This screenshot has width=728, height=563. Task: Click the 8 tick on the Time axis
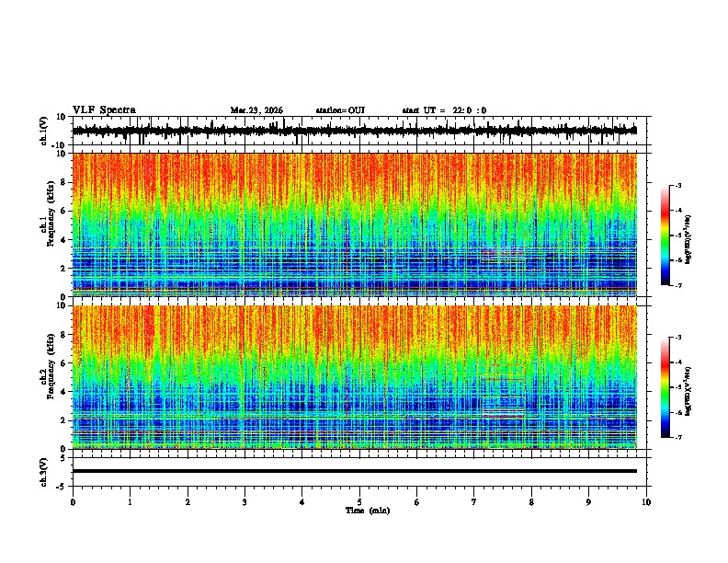click(531, 502)
